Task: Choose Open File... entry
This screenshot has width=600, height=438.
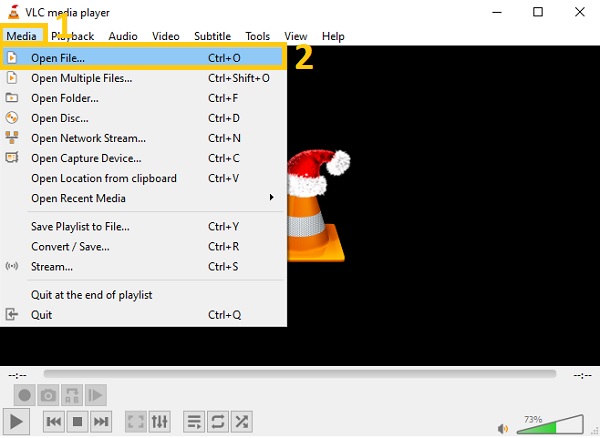Action: pyautogui.click(x=143, y=58)
